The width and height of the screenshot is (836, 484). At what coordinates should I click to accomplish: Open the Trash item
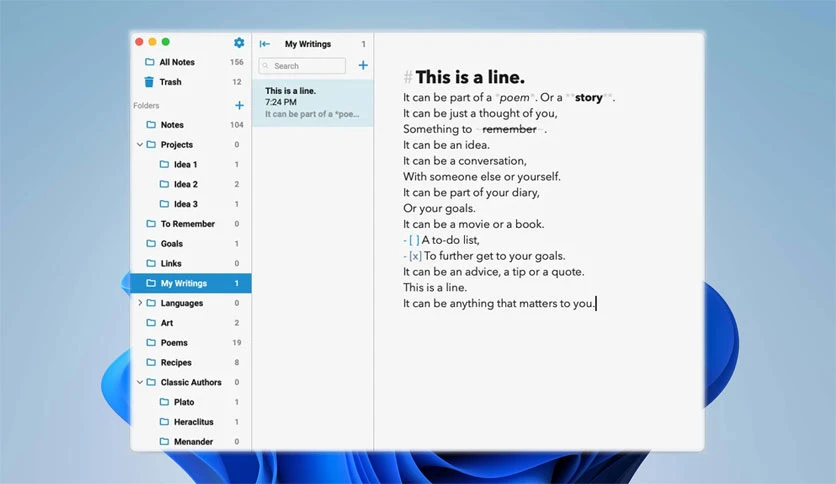point(191,82)
